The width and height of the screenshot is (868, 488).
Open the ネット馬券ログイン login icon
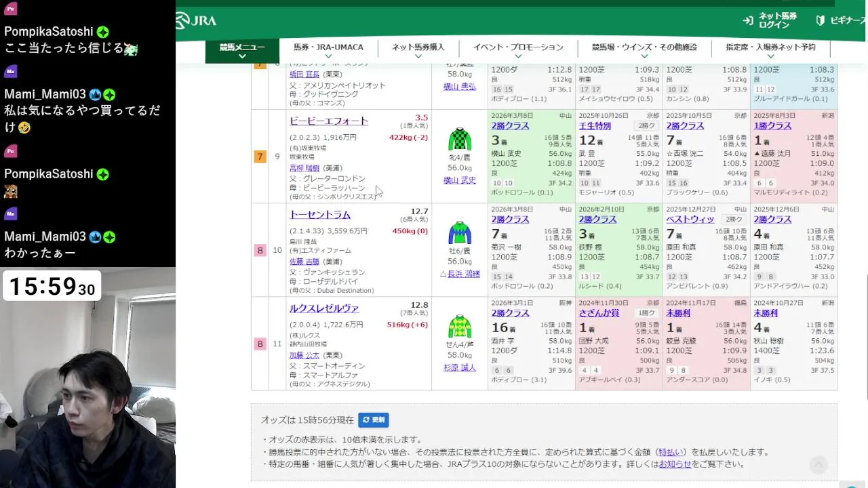pyautogui.click(x=748, y=20)
